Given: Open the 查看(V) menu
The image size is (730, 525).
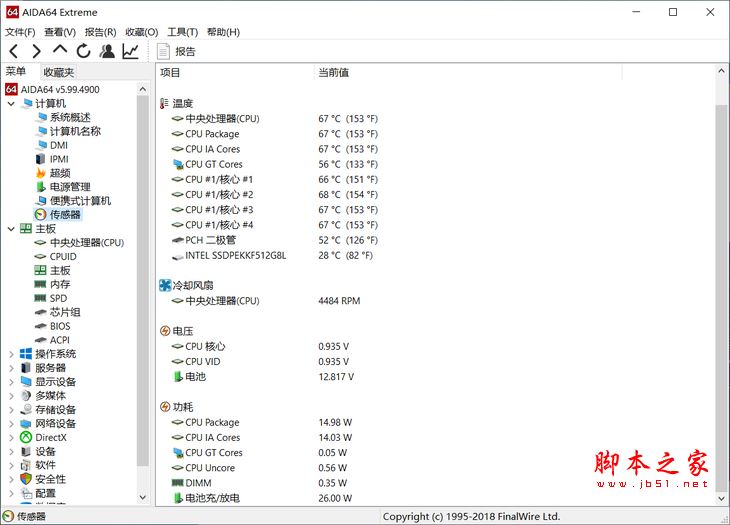Looking at the screenshot, I should tap(60, 32).
